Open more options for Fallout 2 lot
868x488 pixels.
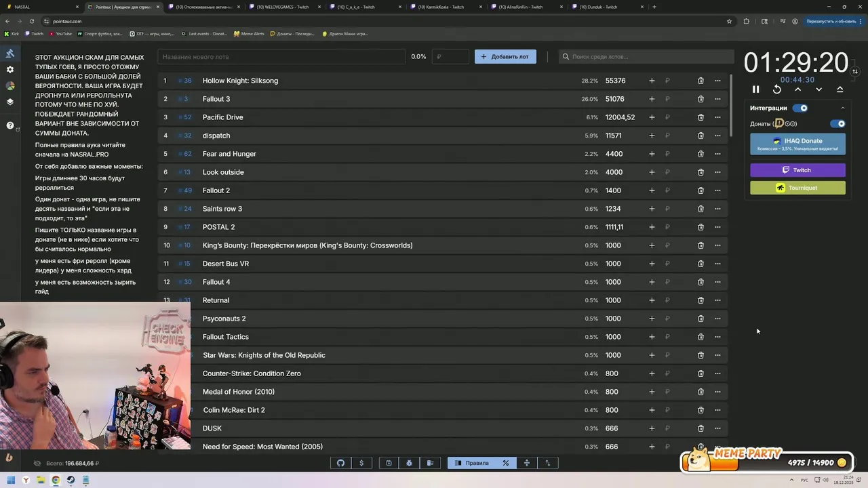tap(717, 190)
